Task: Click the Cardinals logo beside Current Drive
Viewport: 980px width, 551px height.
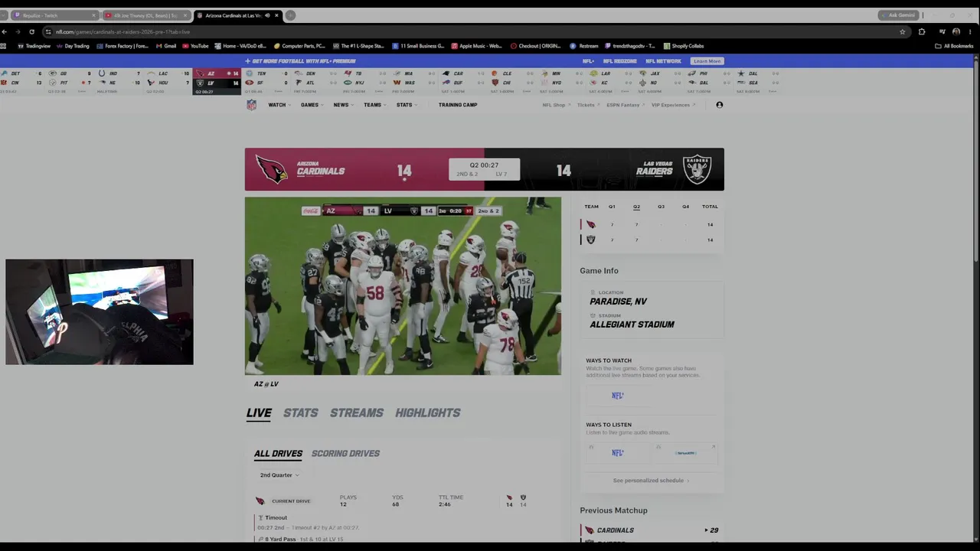Action: click(260, 501)
